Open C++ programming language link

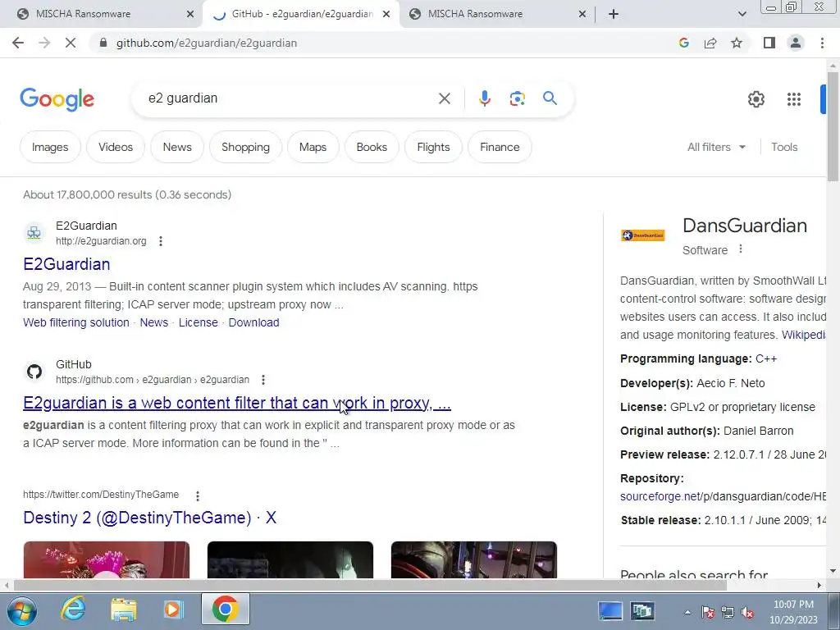(766, 359)
